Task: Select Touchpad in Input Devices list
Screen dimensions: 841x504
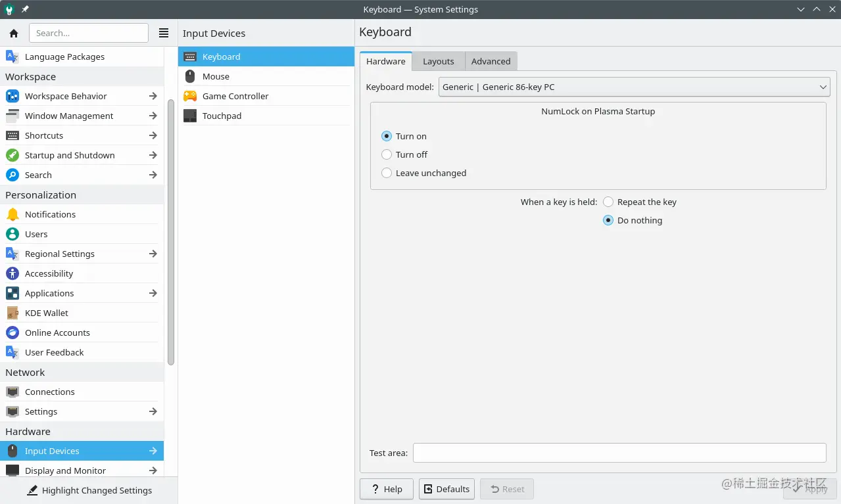Action: (x=266, y=116)
